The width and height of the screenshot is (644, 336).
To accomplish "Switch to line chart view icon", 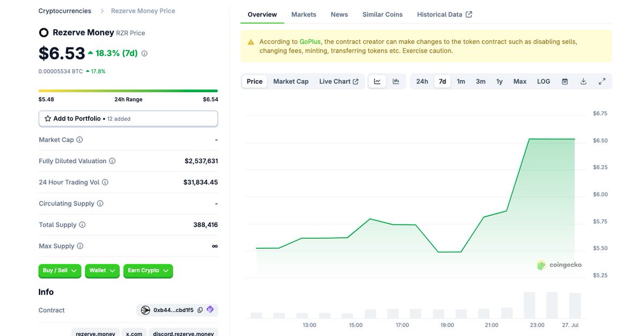I will coord(377,82).
